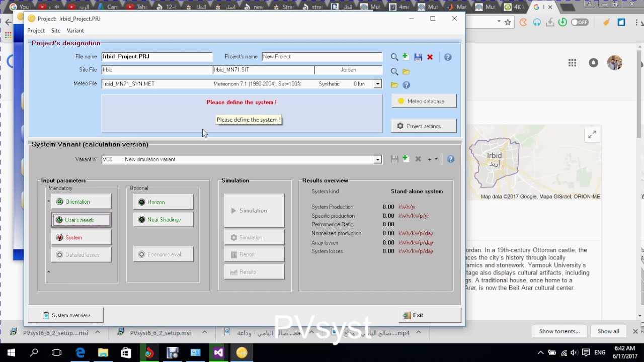Screen dimensions: 644x362
Task: Open the Windows action center icon
Action: pos(586,352)
